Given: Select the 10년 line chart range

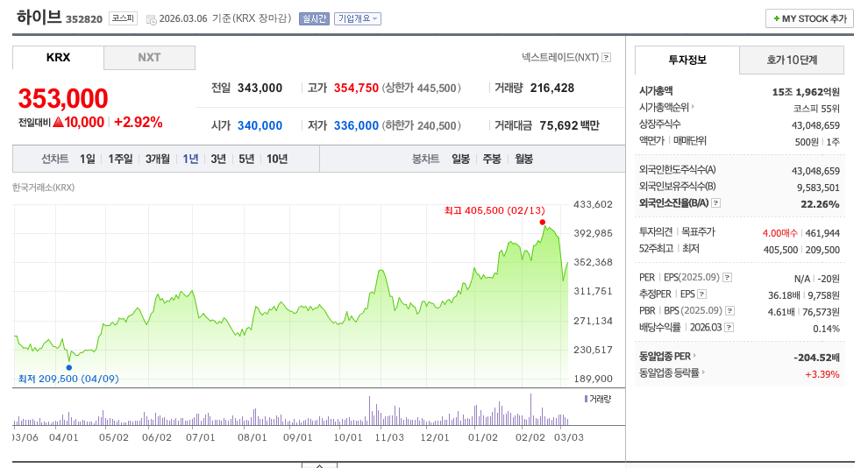Looking at the screenshot, I should tap(277, 160).
